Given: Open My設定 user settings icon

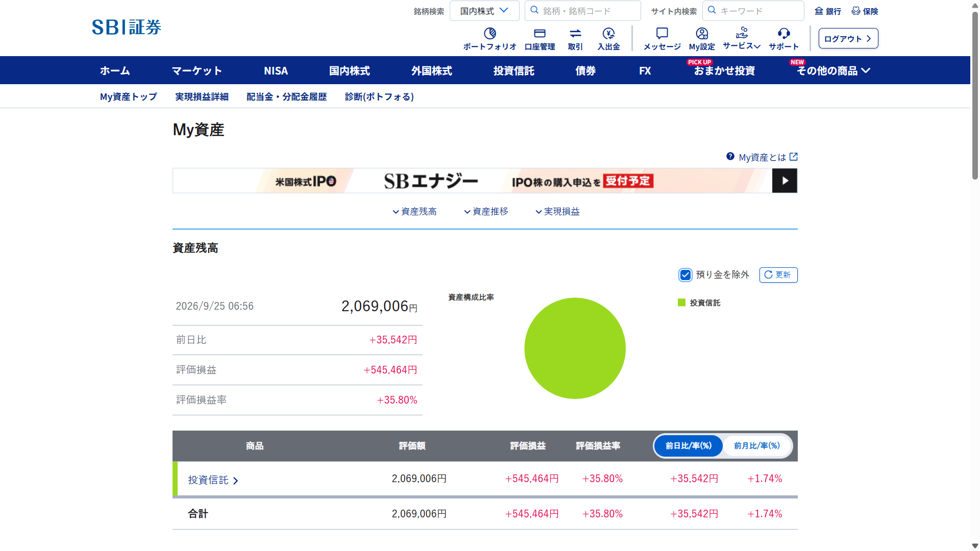Looking at the screenshot, I should coord(702,34).
